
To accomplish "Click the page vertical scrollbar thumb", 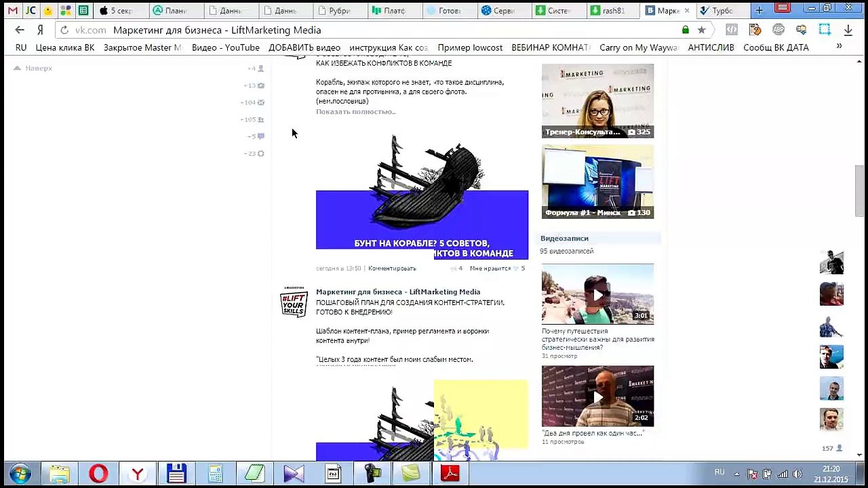I will click(x=859, y=190).
